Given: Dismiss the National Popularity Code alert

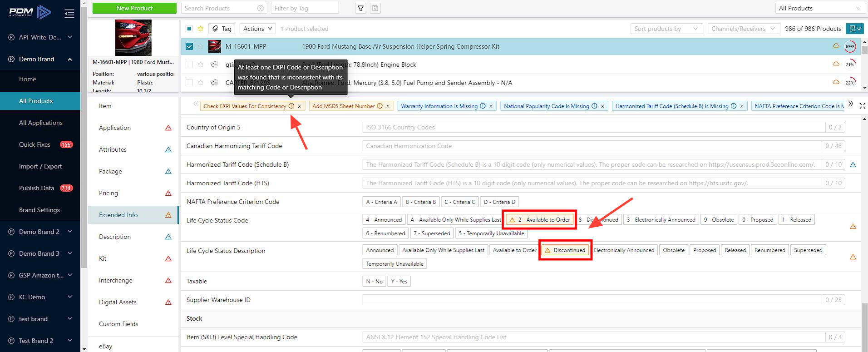Looking at the screenshot, I should [602, 106].
